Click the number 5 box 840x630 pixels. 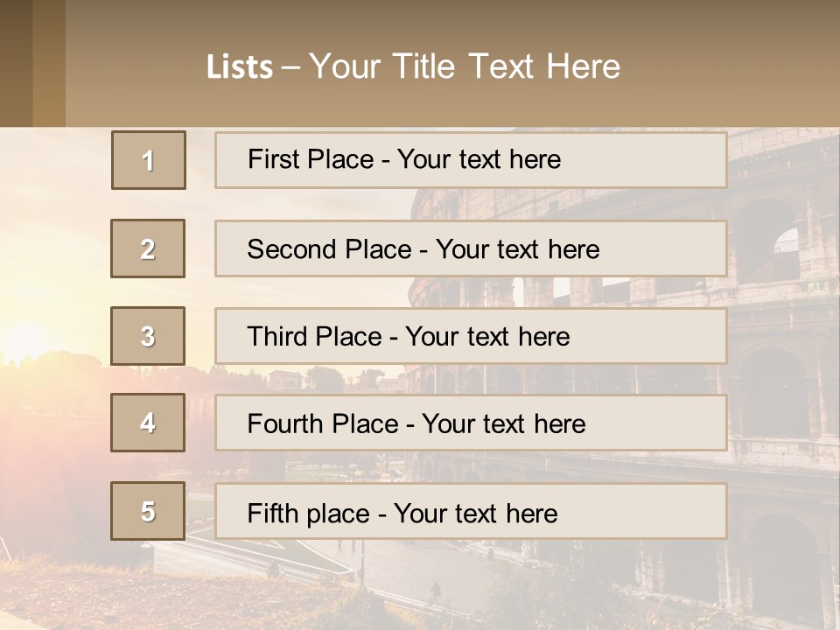(148, 511)
